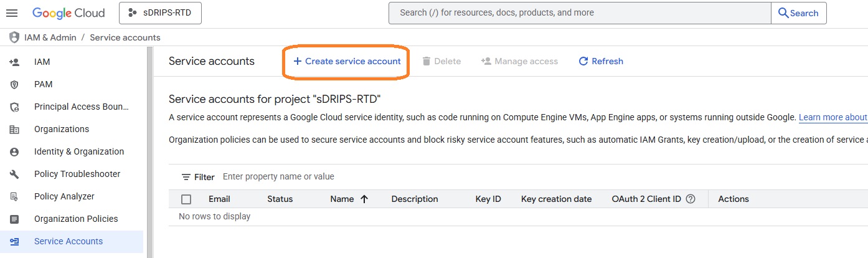Sort by Name column header
868x258 pixels.
pyautogui.click(x=342, y=199)
